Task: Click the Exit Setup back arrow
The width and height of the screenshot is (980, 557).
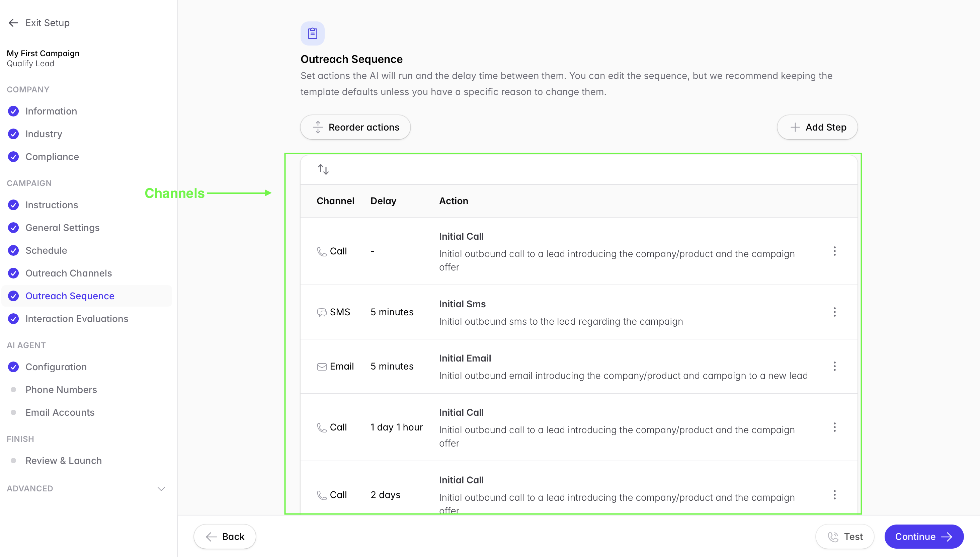Action: (x=13, y=23)
